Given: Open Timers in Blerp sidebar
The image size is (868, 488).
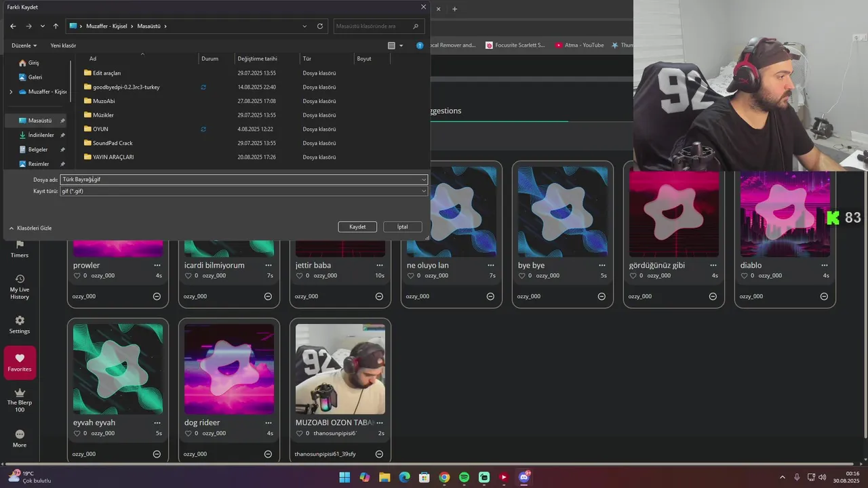Looking at the screenshot, I should point(20,249).
